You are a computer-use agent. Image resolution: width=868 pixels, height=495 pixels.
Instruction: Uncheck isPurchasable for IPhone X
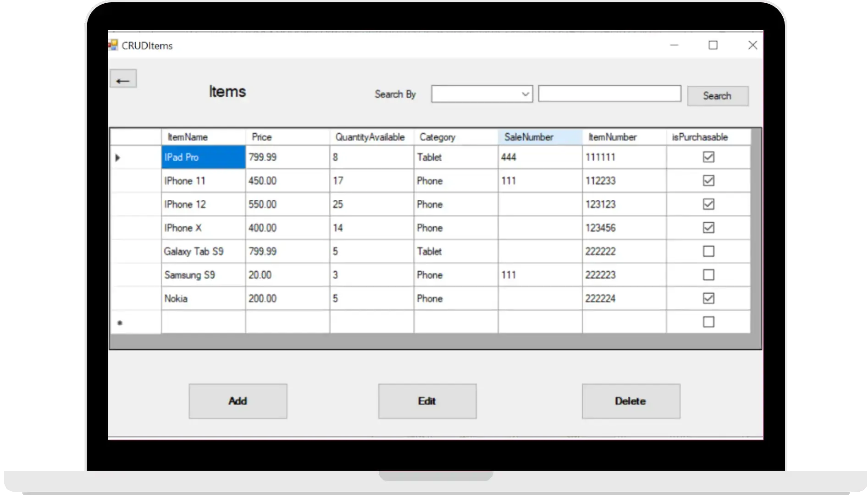tap(708, 228)
